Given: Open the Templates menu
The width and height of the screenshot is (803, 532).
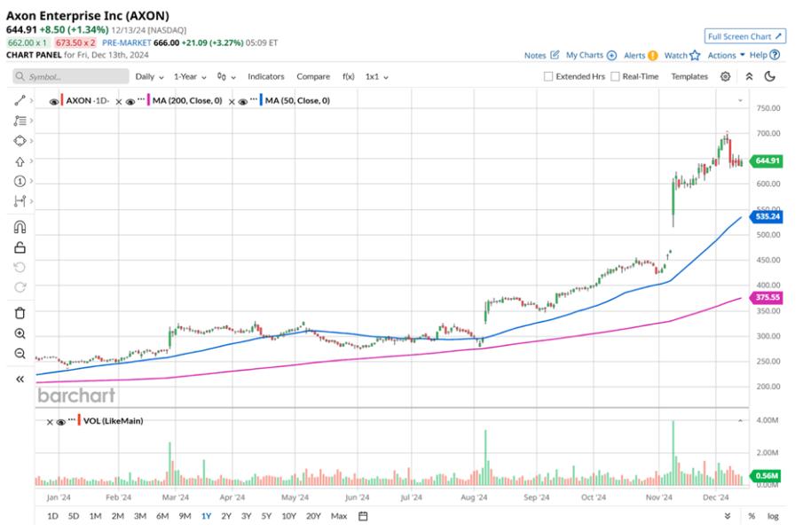Looking at the screenshot, I should (689, 77).
